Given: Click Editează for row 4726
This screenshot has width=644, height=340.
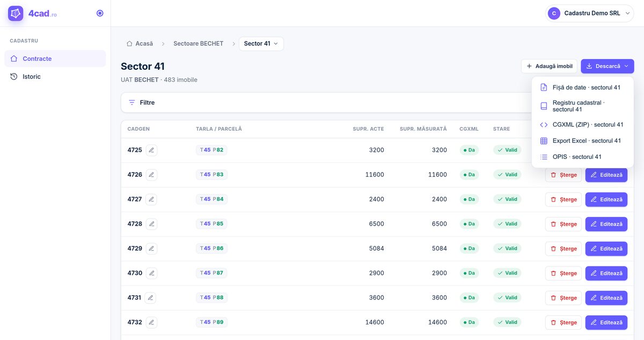Looking at the screenshot, I should point(606,175).
